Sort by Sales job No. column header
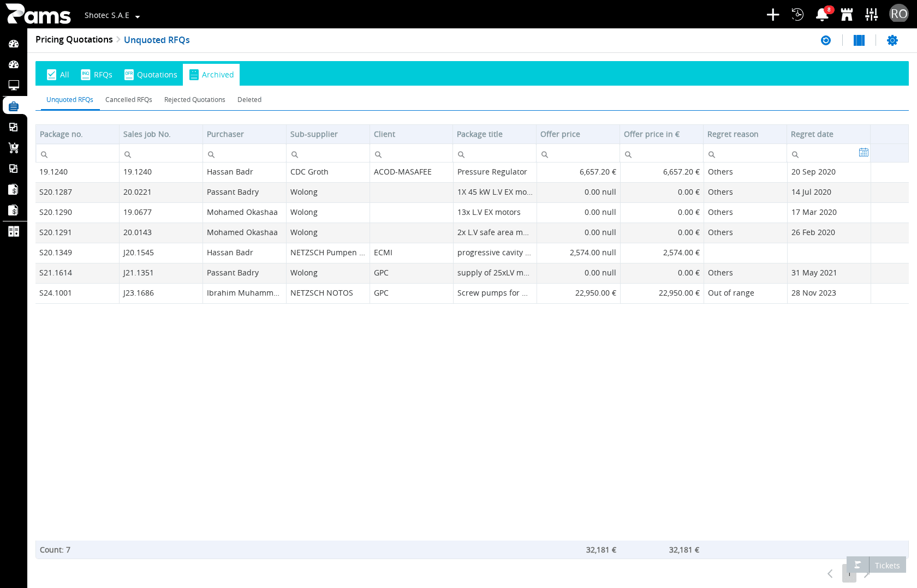This screenshot has height=588, width=917. [x=160, y=134]
